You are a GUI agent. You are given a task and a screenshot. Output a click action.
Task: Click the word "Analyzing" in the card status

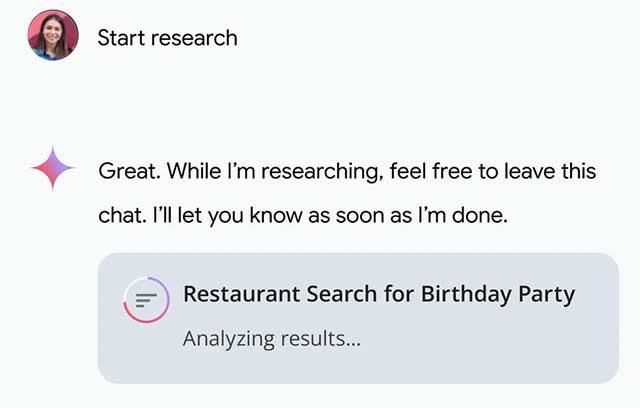click(226, 339)
